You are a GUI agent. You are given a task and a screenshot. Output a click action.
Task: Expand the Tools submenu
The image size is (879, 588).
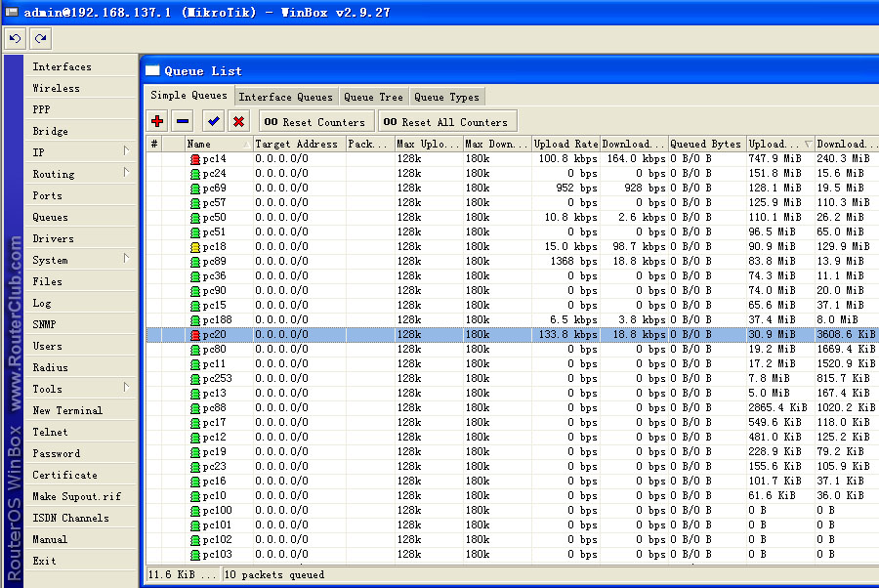(x=126, y=389)
